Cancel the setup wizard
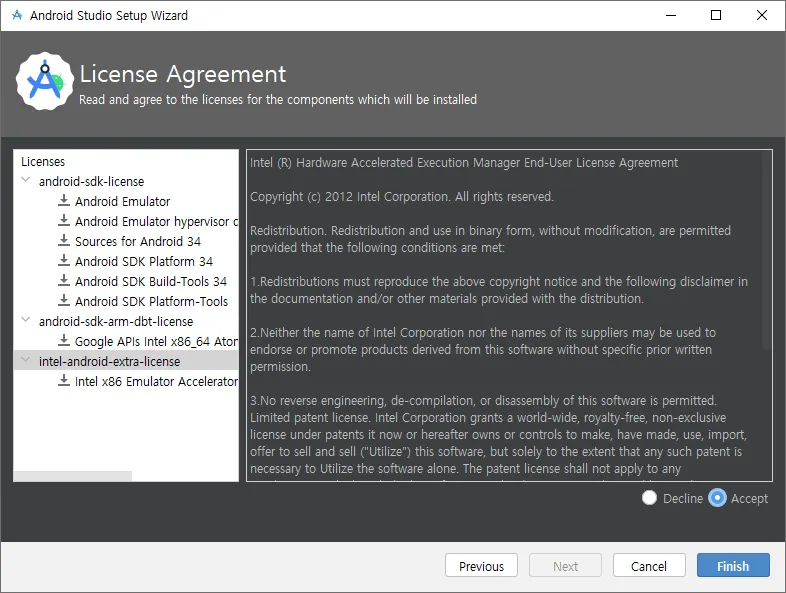This screenshot has width=786, height=593. click(x=649, y=565)
